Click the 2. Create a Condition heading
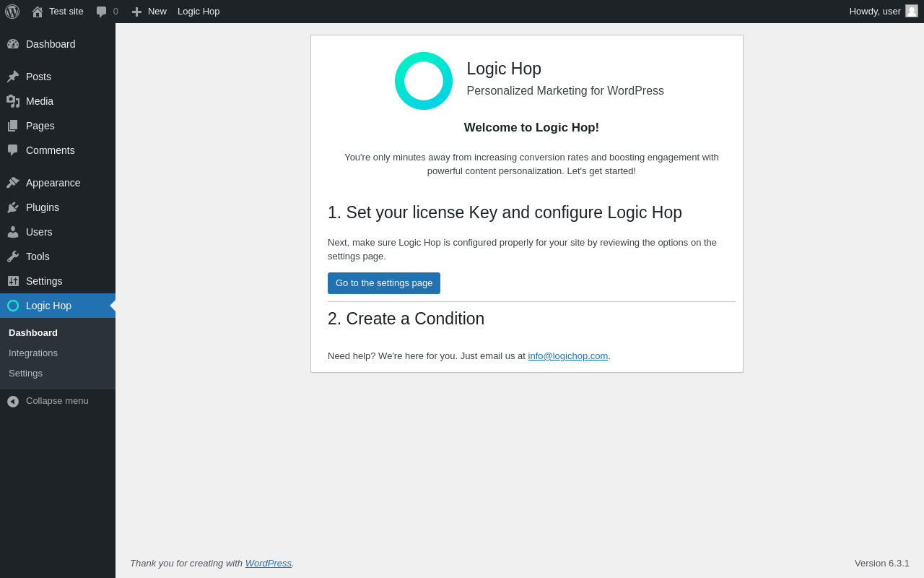The width and height of the screenshot is (924, 578). tap(406, 319)
